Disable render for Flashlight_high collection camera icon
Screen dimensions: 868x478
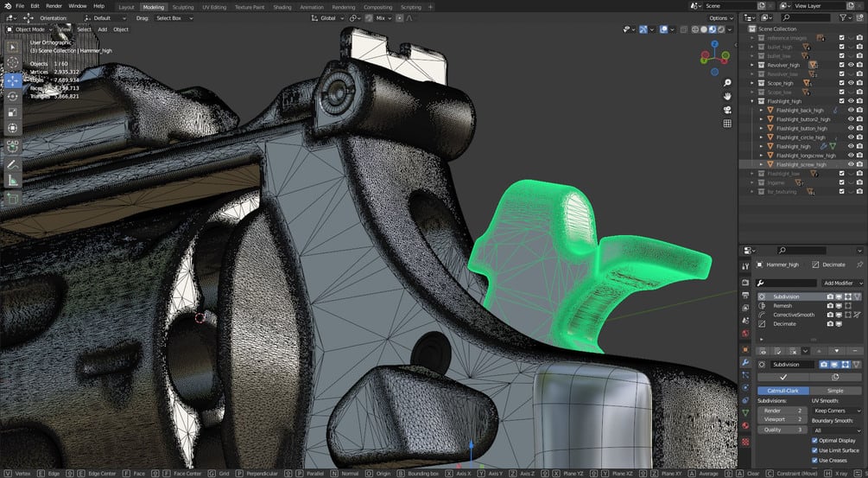pyautogui.click(x=859, y=101)
